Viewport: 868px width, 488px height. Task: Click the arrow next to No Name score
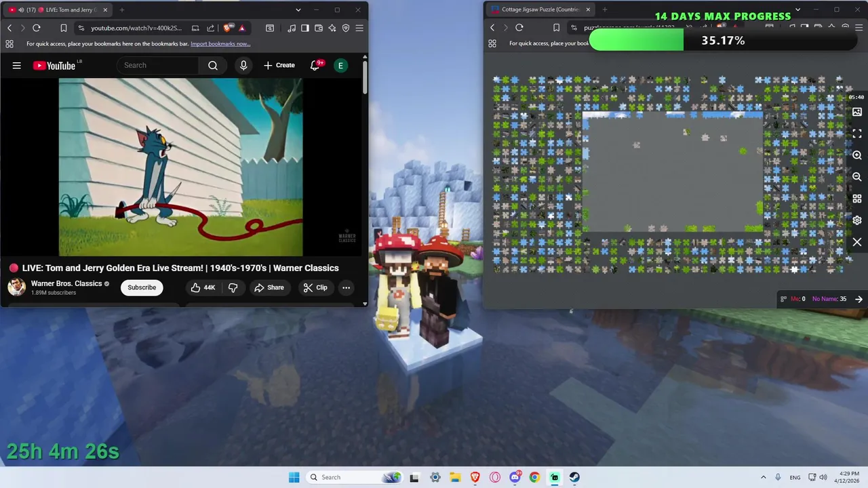point(859,299)
